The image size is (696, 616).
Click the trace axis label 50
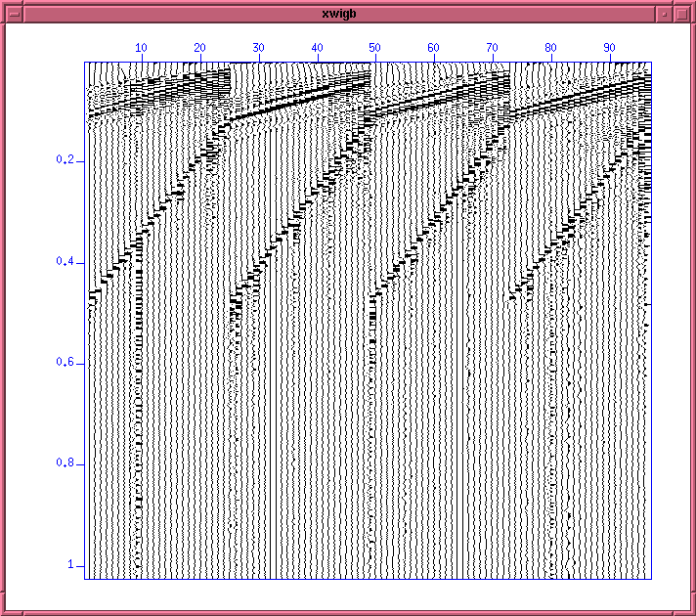coord(375,47)
